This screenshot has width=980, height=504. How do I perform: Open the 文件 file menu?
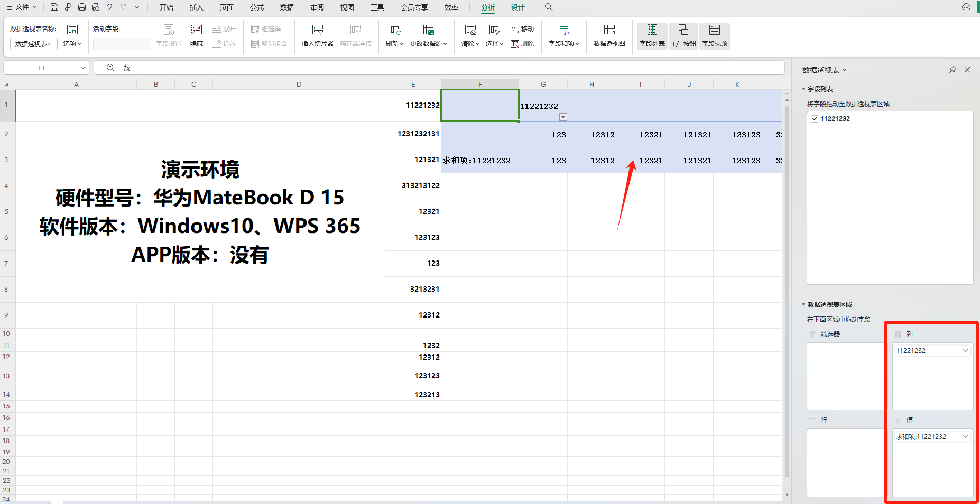coord(22,7)
